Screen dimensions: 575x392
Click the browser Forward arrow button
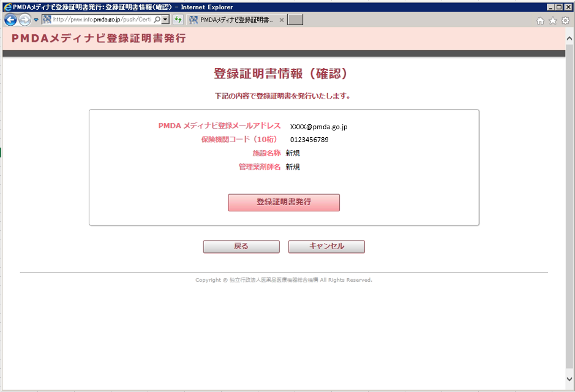click(25, 20)
